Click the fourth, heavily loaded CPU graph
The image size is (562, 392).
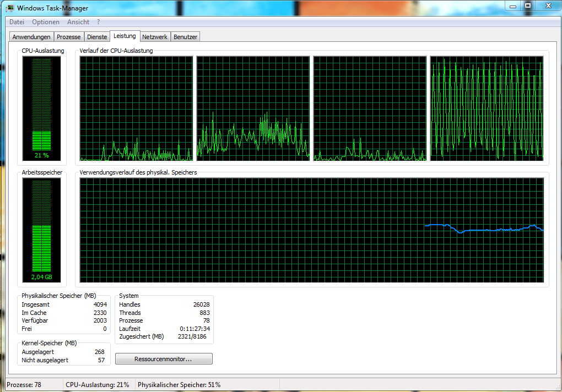(487, 108)
